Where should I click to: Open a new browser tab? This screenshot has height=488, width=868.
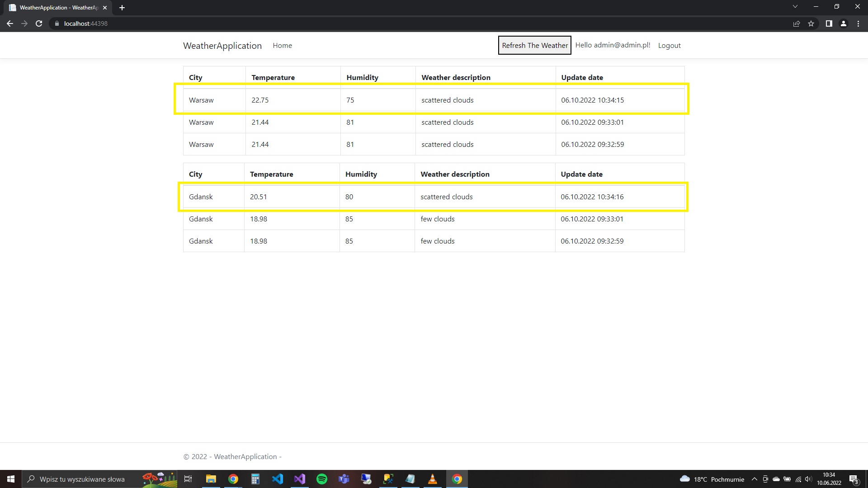tap(122, 8)
